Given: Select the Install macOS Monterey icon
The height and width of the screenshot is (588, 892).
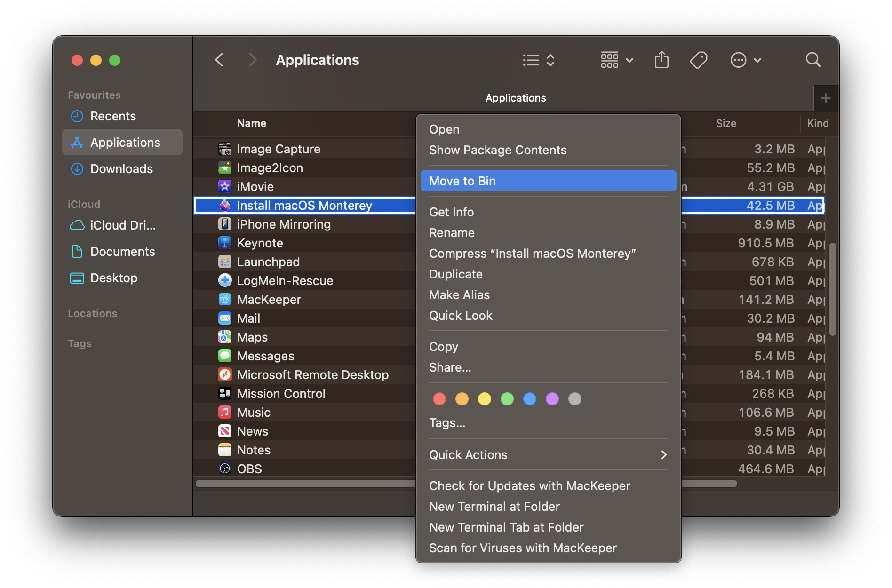Looking at the screenshot, I should [225, 206].
